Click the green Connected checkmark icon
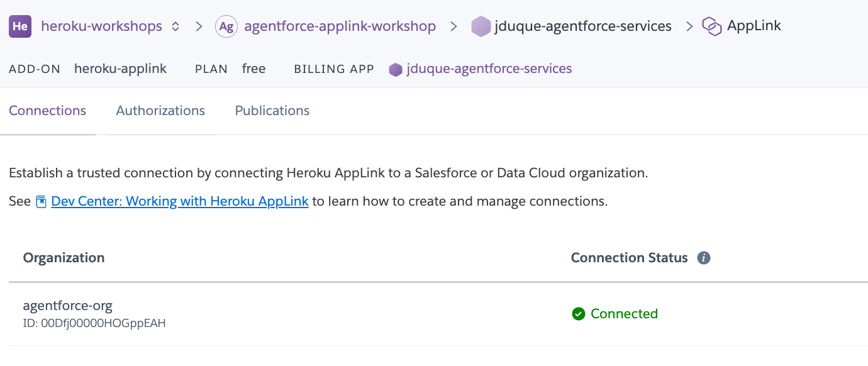This screenshot has width=868, height=366. 579,313
